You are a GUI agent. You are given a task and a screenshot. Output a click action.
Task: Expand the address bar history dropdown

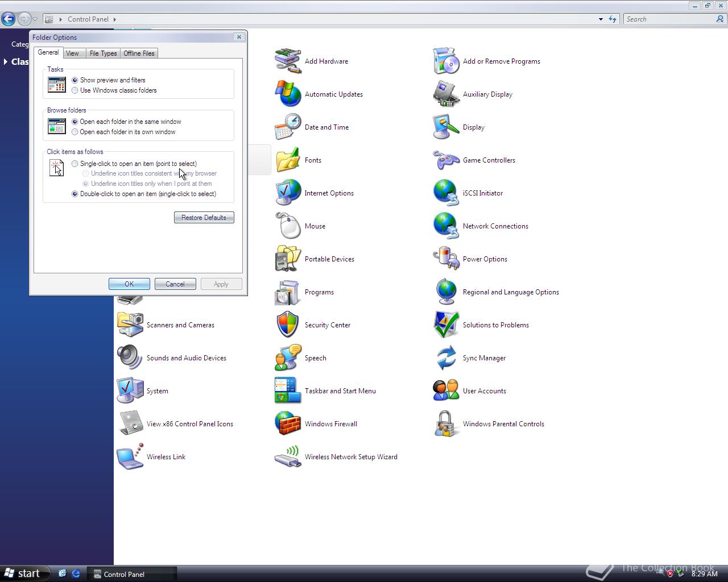point(601,19)
